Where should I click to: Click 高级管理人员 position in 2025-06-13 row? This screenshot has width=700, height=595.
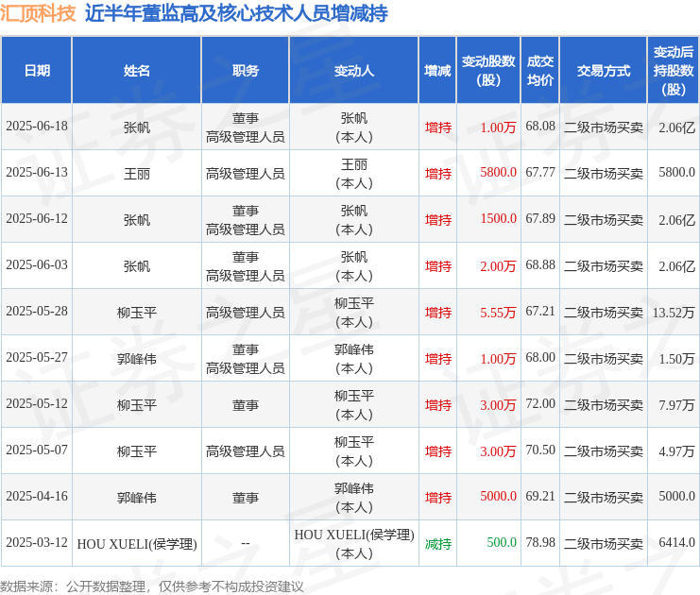(x=245, y=174)
